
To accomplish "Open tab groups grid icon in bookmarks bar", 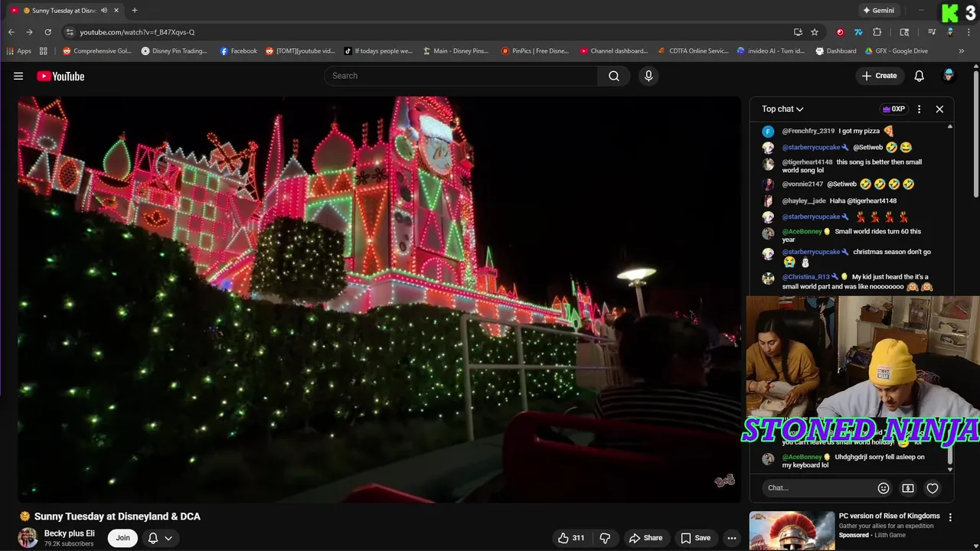I will [44, 51].
